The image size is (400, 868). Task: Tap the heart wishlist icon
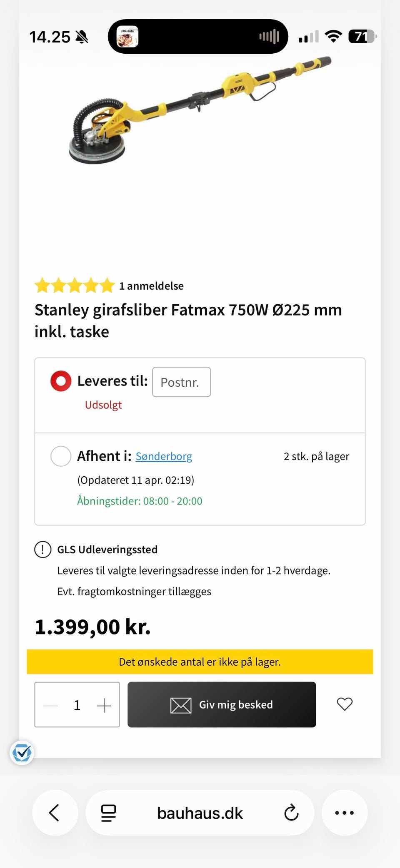[x=345, y=704]
